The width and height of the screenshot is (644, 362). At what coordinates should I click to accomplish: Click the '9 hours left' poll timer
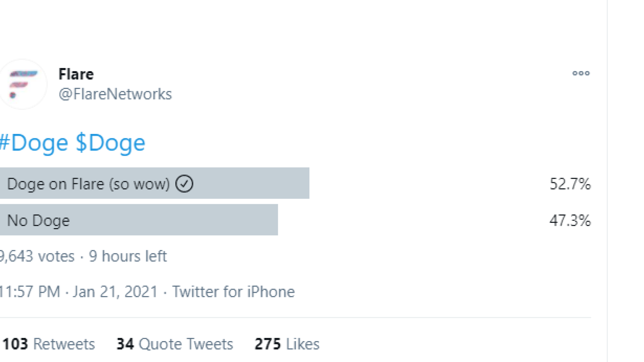[128, 256]
